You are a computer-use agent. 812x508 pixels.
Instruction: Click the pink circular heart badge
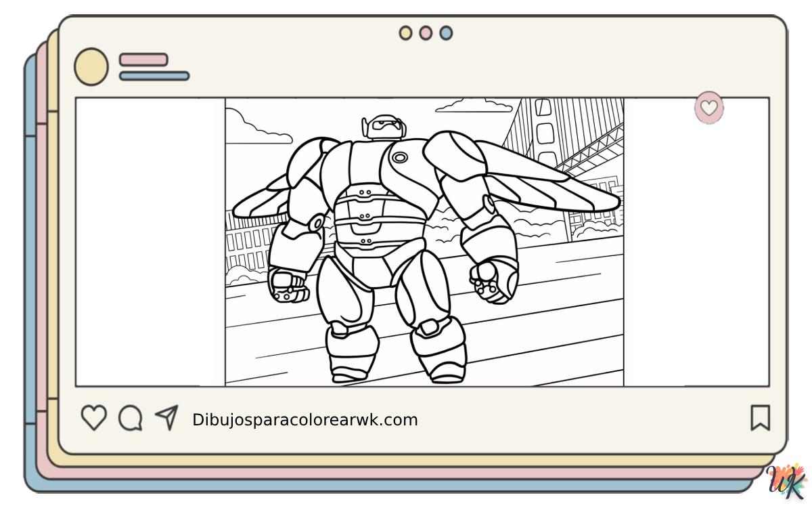(708, 108)
